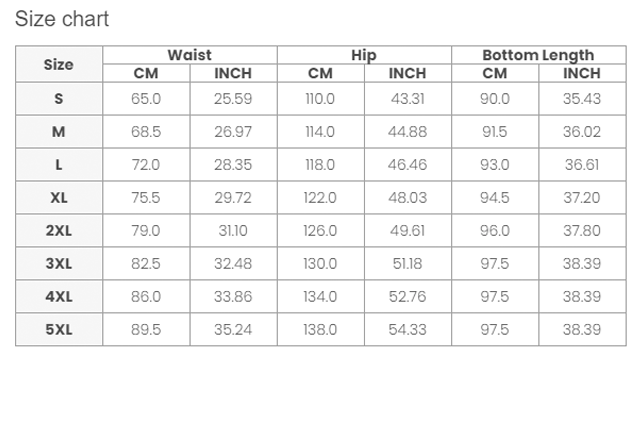Screen dimensions: 630x421
Task: Select the Bottom Length column header
Action: [538, 55]
